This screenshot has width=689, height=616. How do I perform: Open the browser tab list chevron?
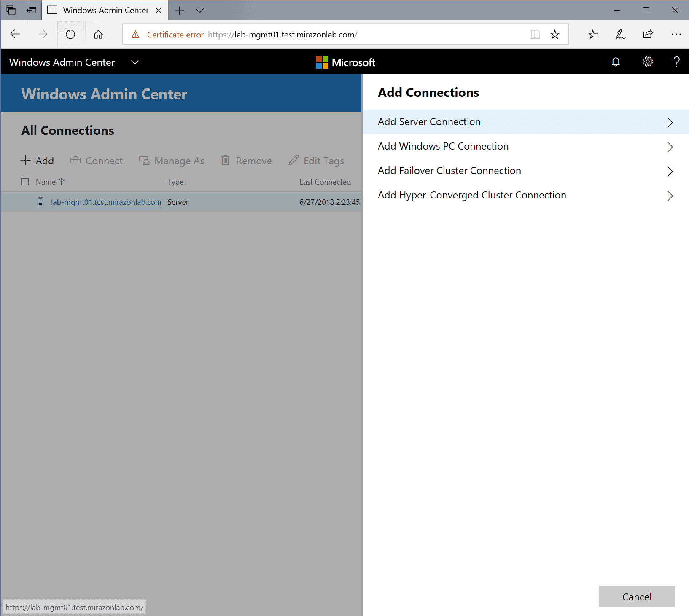tap(200, 11)
